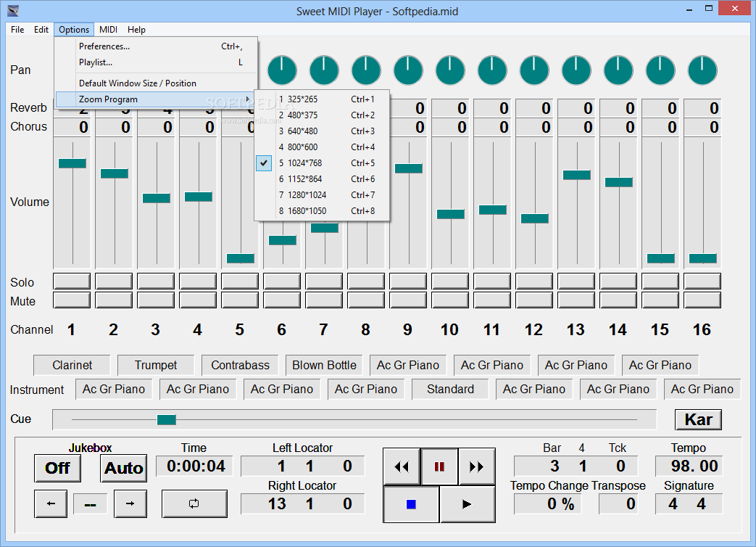Screen dimensions: 756x547
Task: Toggle Solo for channel 9
Action: point(408,281)
